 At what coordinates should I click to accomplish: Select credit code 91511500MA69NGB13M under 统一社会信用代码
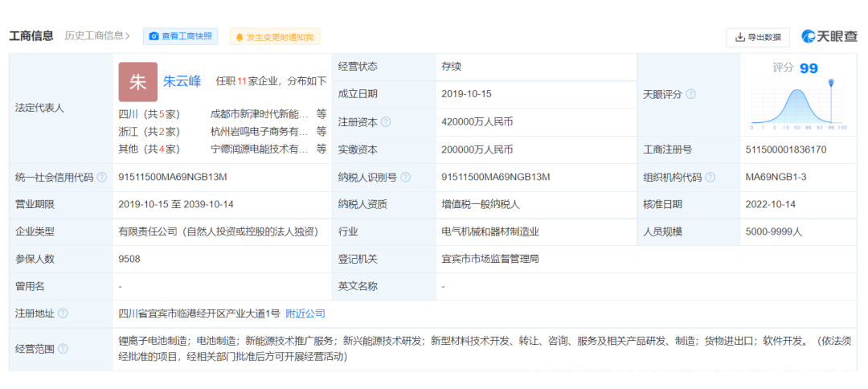click(173, 177)
